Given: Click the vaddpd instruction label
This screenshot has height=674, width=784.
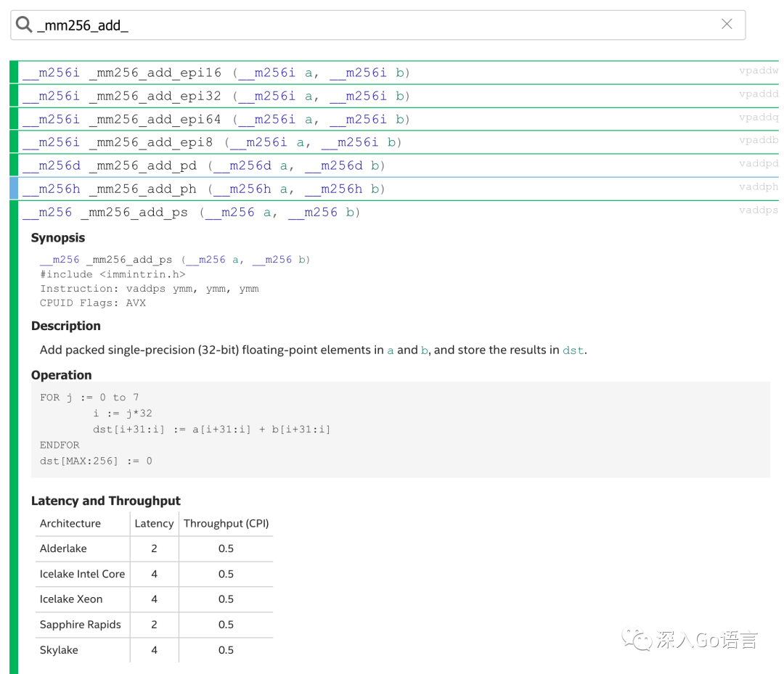Looking at the screenshot, I should point(759,163).
